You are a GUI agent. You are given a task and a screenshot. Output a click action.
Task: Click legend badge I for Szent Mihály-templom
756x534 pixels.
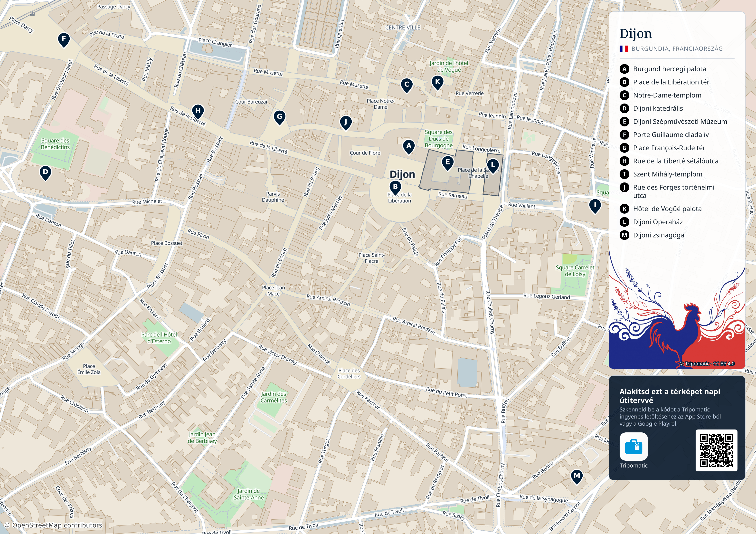624,174
